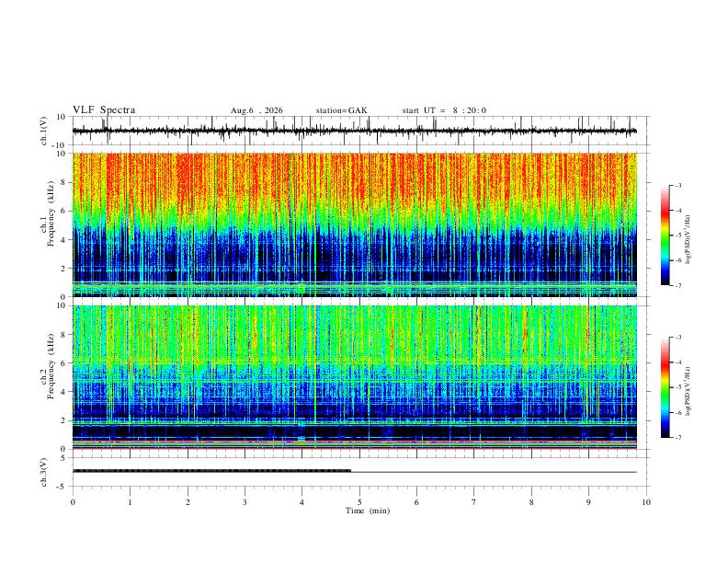This screenshot has height=563, width=728.
Task: Select the "start UT = 8 : 20: 0" text
Action: tap(444, 110)
